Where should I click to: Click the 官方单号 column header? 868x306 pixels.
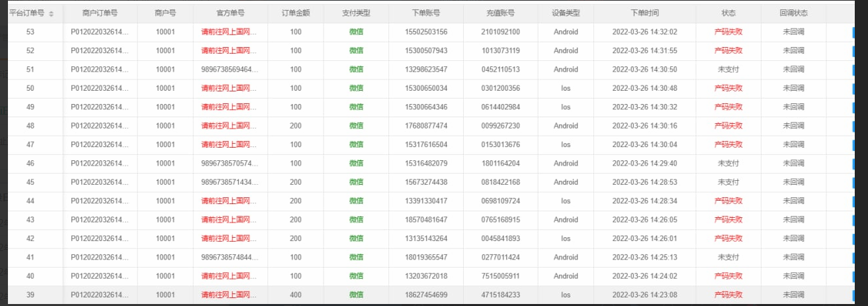click(230, 13)
